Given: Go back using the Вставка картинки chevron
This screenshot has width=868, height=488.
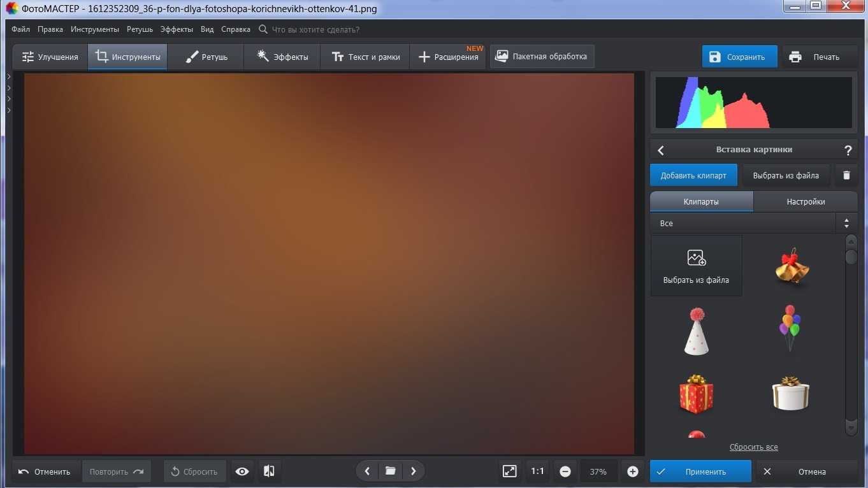Looking at the screenshot, I should (x=661, y=150).
